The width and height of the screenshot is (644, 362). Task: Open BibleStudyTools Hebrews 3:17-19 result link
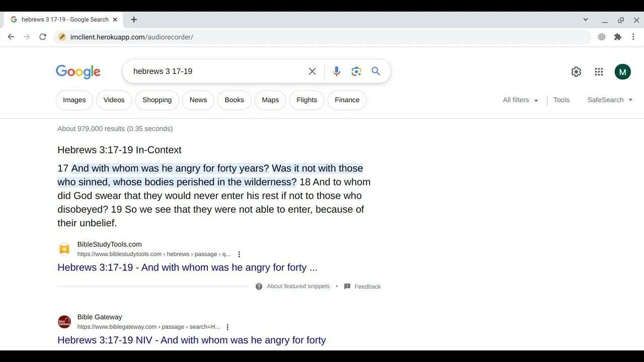188,267
